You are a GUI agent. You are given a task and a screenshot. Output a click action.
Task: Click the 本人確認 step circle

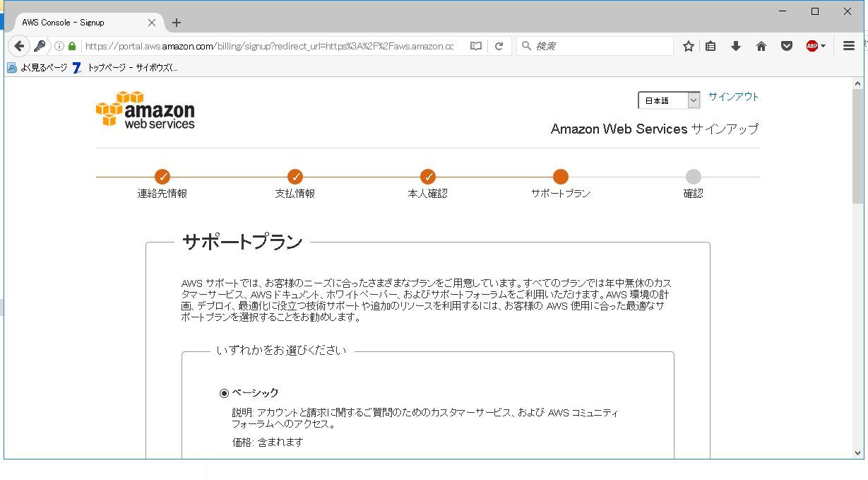[x=428, y=177]
